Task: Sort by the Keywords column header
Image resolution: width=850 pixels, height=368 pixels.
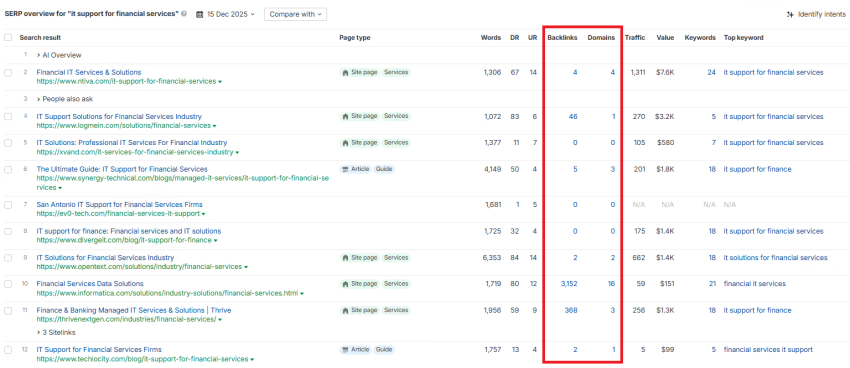Action: coord(700,38)
